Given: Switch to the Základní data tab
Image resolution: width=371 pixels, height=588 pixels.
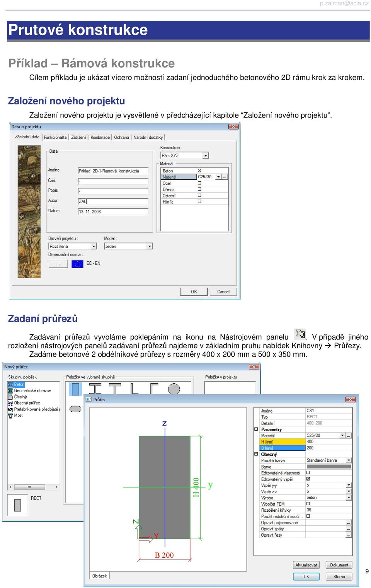Looking at the screenshot, I should (27, 137).
